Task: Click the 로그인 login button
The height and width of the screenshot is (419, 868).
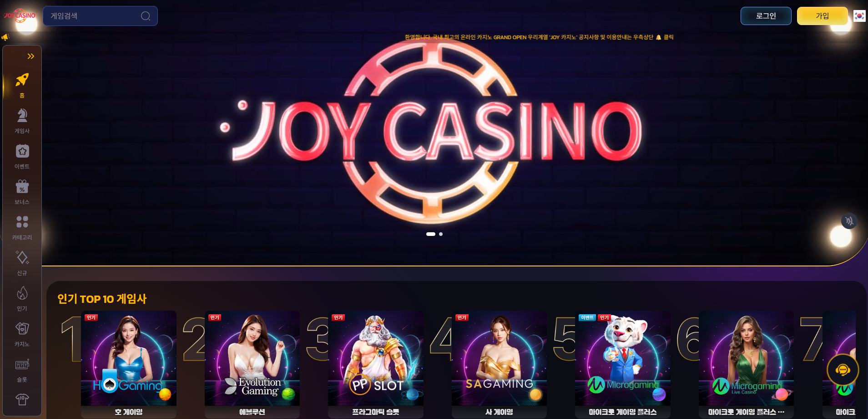Action: click(x=766, y=16)
